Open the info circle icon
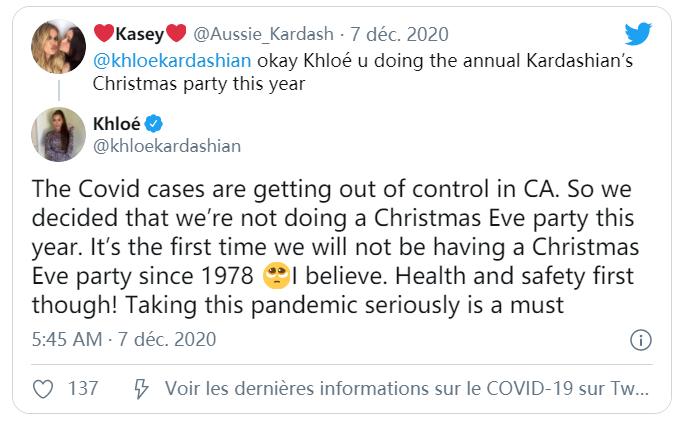The width and height of the screenshot is (688, 426). [x=643, y=340]
